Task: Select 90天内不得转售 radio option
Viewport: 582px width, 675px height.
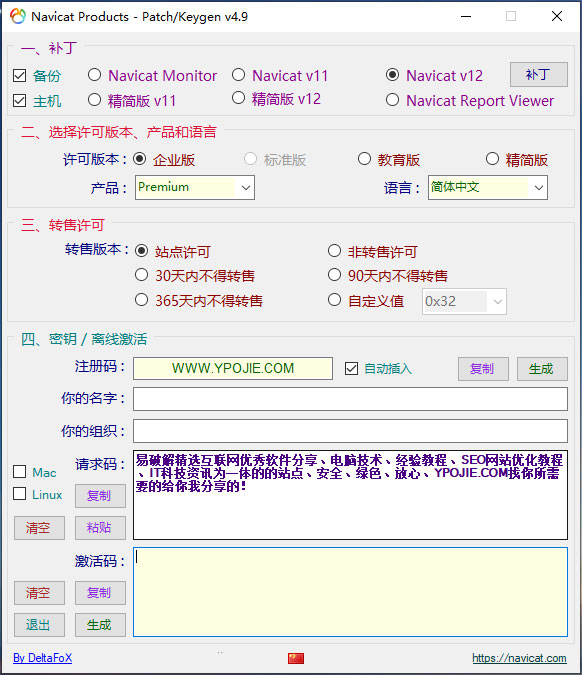Action: point(334,275)
